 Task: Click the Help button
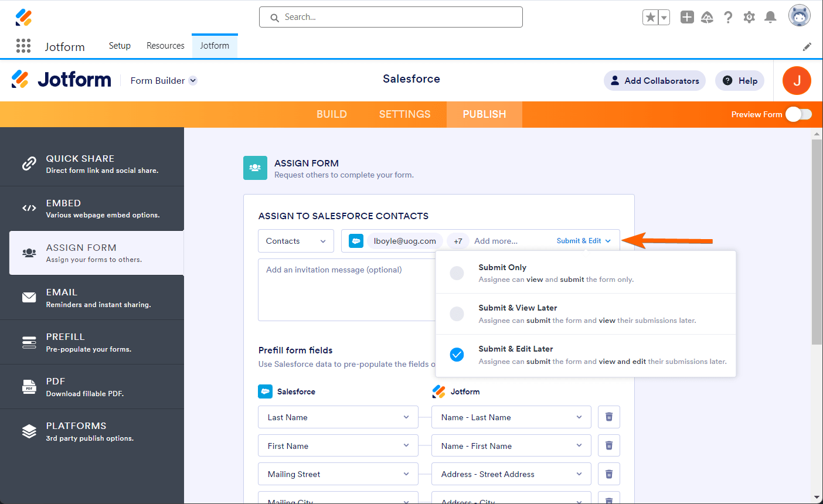(740, 81)
